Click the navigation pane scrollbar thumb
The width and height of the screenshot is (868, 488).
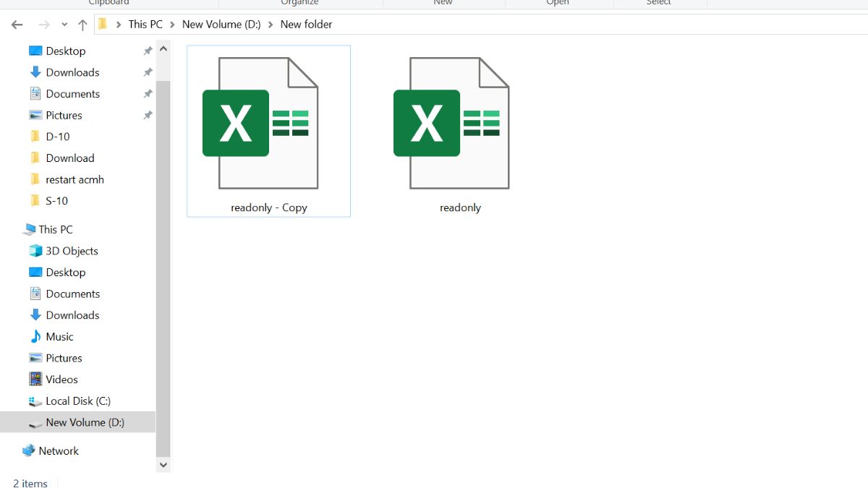tap(163, 267)
